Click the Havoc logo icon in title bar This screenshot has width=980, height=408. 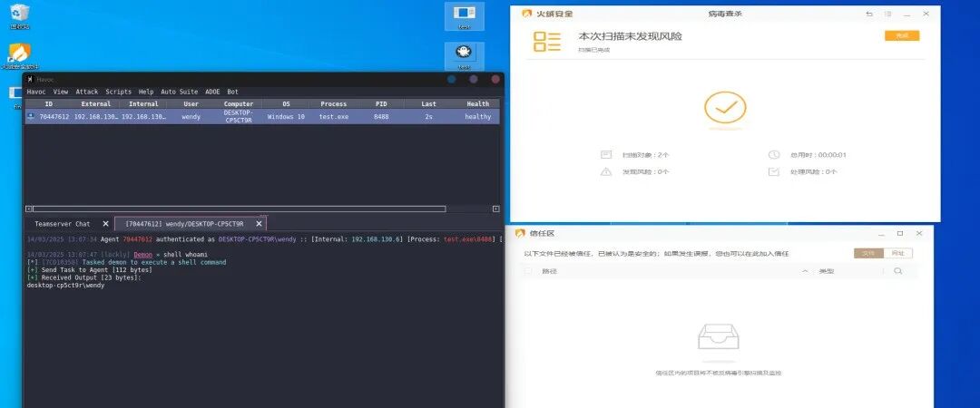[x=29, y=80]
